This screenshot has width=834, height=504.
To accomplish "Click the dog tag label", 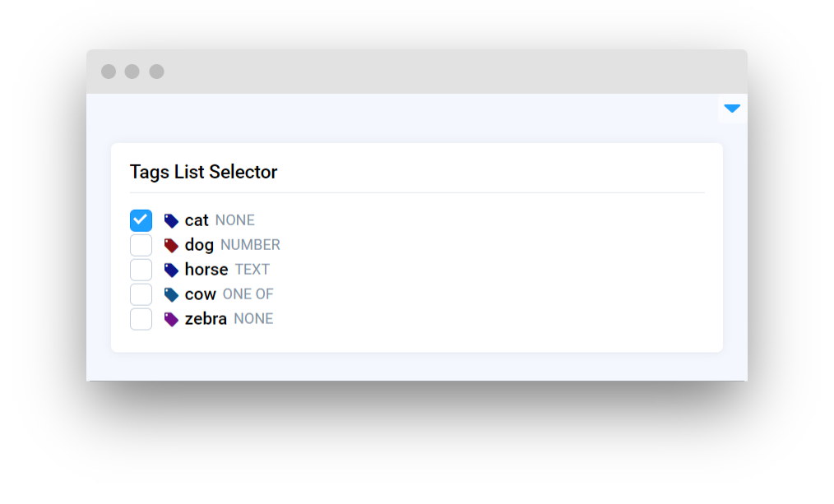I will (199, 245).
